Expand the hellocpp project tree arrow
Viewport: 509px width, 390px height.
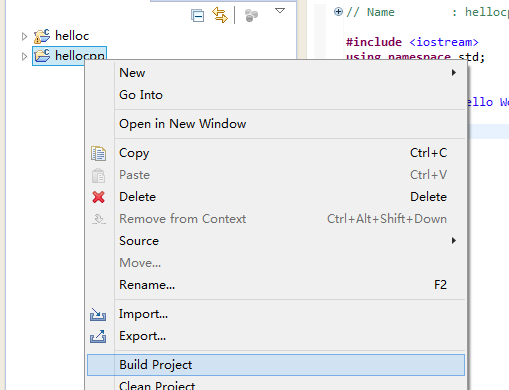(24, 56)
